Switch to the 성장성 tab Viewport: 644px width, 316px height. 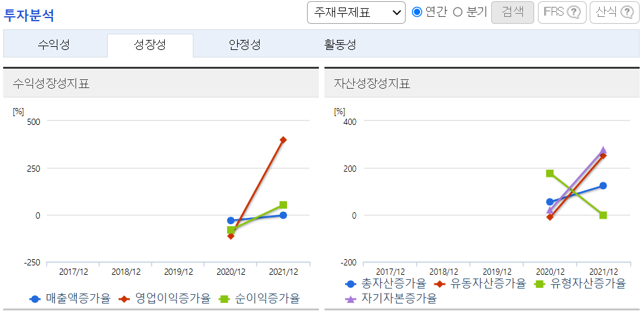(x=150, y=45)
